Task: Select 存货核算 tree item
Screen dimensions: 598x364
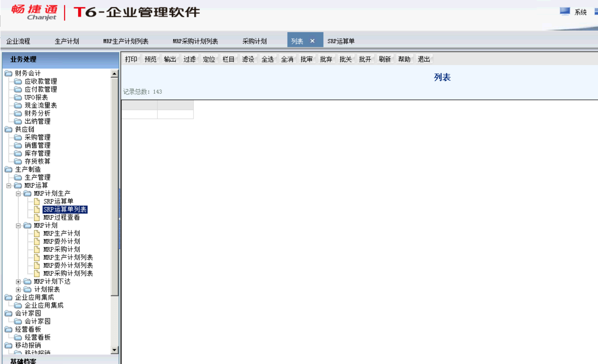Action: point(38,161)
